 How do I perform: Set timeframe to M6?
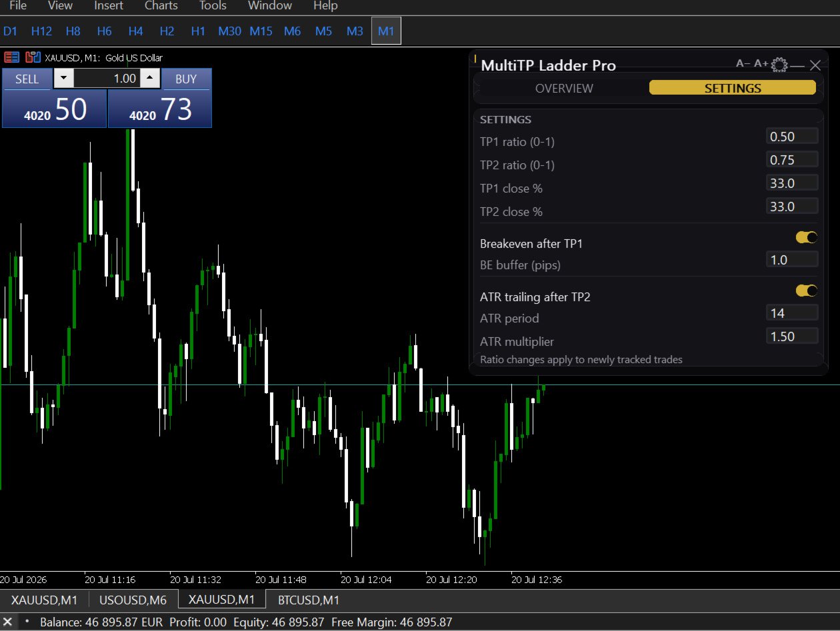tap(292, 31)
